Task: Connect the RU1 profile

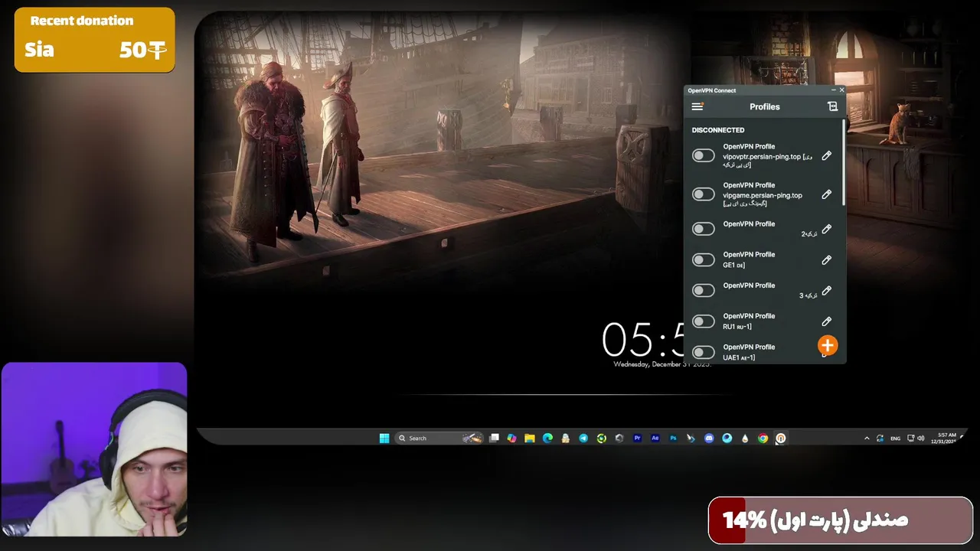Action: coord(703,321)
